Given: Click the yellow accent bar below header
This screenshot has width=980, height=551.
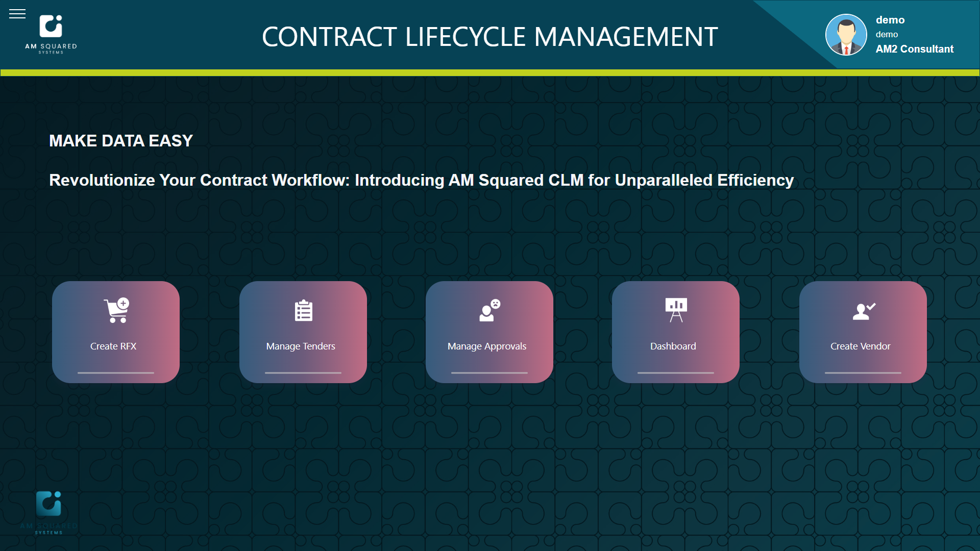Looking at the screenshot, I should click(x=490, y=70).
